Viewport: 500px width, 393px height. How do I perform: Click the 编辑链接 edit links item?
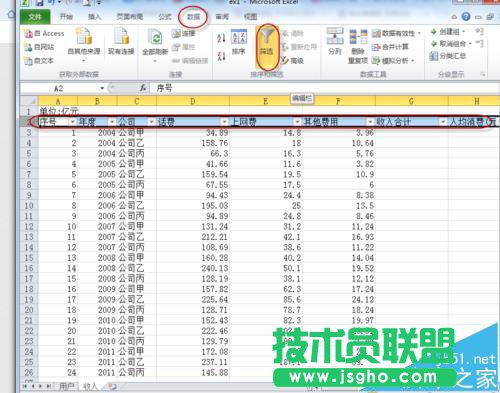(x=190, y=61)
